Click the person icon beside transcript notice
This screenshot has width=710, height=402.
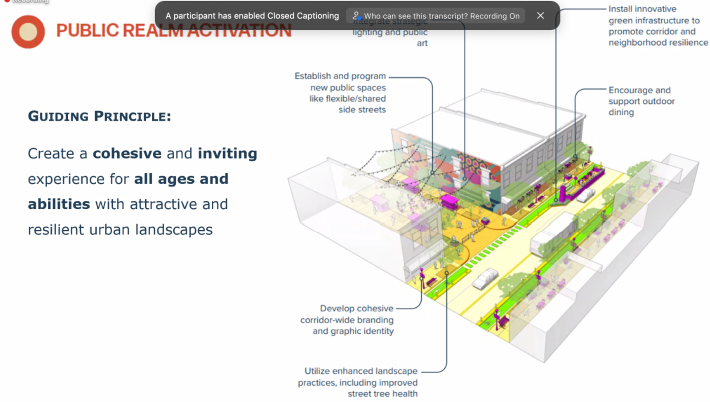[356, 16]
